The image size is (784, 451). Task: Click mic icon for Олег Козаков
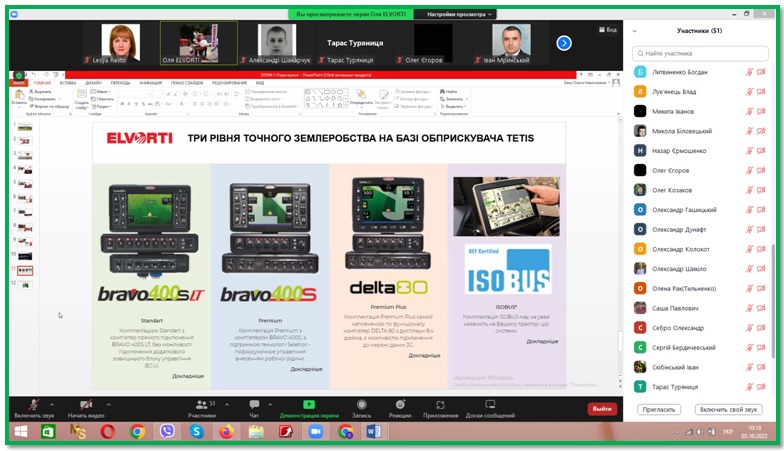point(749,190)
